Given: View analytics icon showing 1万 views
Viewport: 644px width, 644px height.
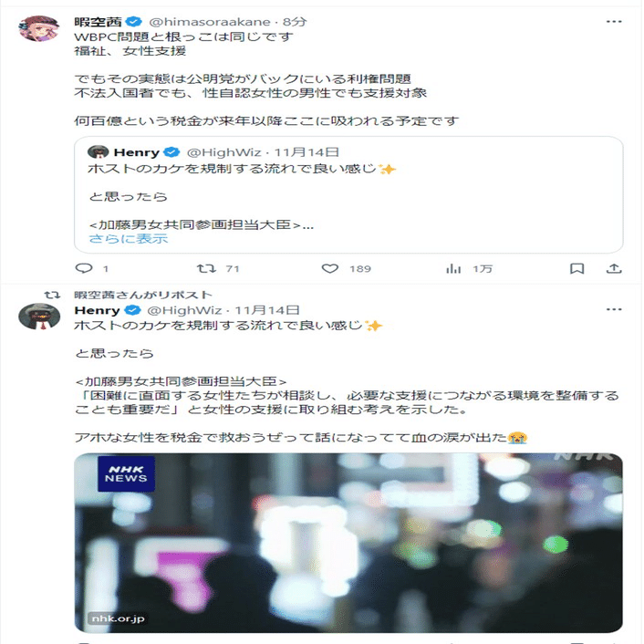Looking at the screenshot, I should [x=453, y=268].
